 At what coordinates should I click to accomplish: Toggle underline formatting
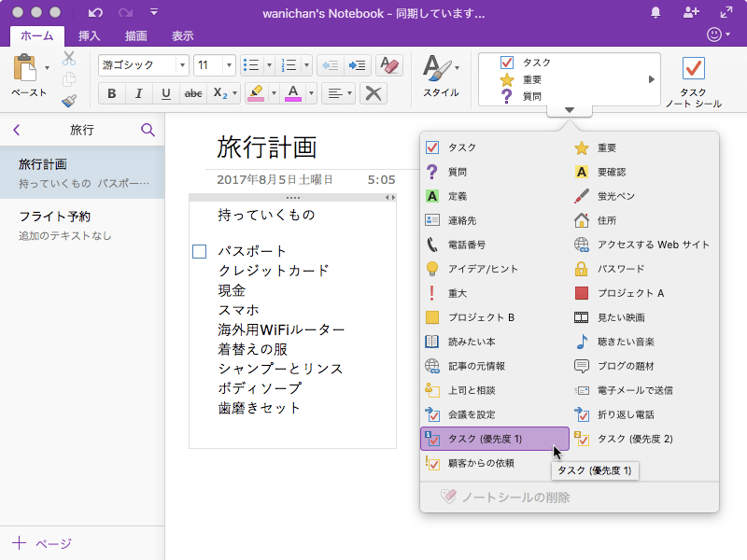click(165, 93)
